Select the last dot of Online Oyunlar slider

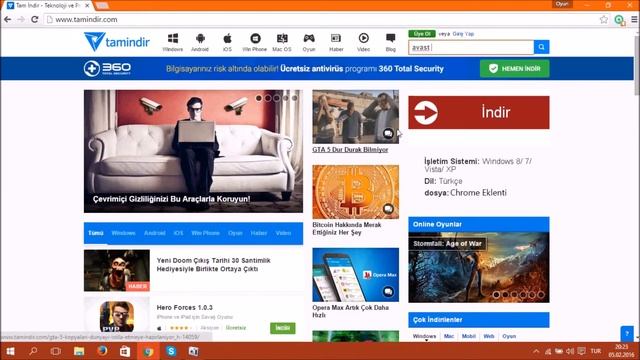[x=541, y=294]
